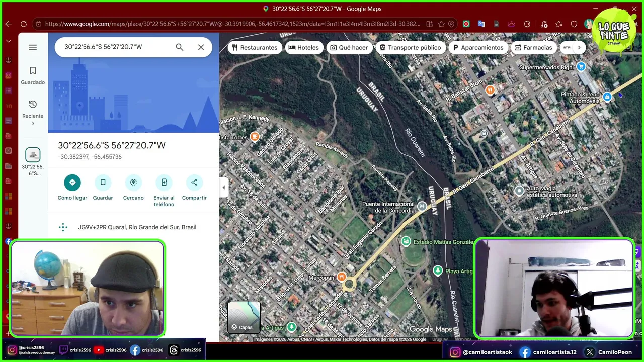Open the translate extension icon
The width and height of the screenshot is (644, 362).
pos(481,24)
